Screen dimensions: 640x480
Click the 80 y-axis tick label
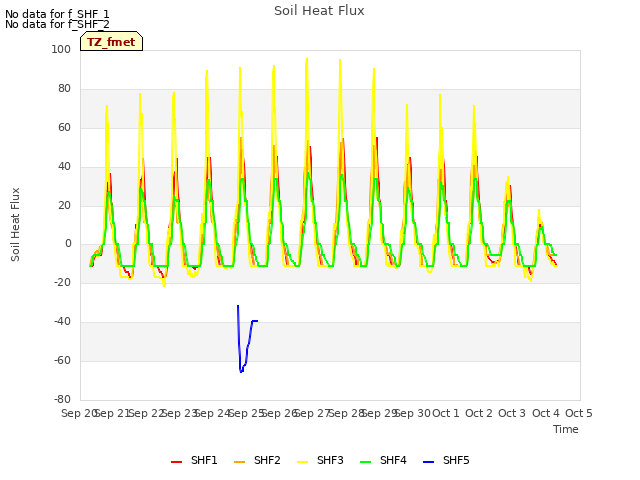click(64, 88)
